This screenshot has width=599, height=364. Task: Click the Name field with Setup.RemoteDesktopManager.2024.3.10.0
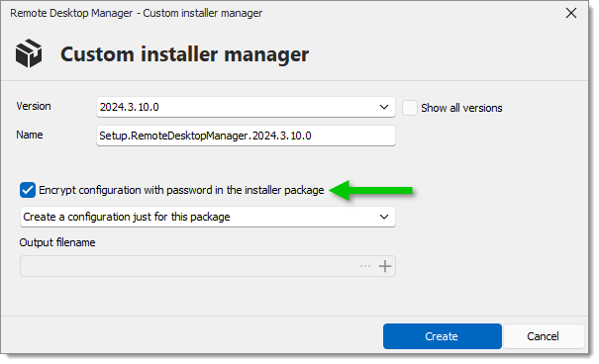point(246,136)
